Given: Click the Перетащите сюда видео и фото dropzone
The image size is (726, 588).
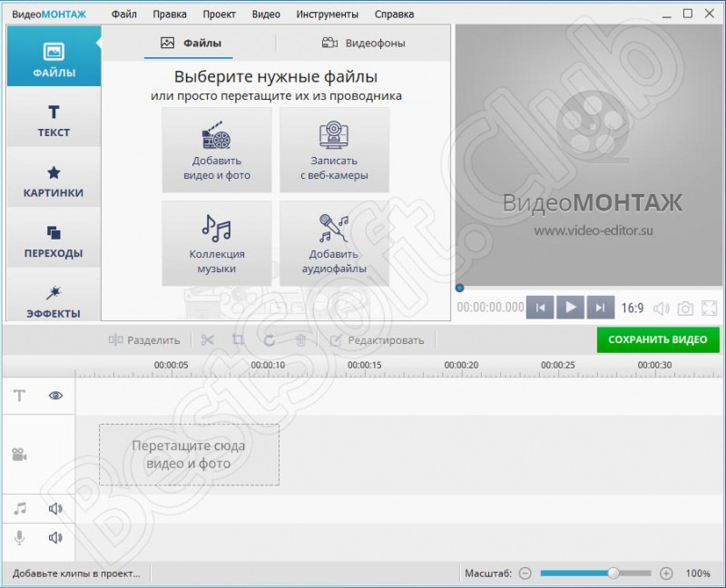Looking at the screenshot, I should (x=189, y=455).
